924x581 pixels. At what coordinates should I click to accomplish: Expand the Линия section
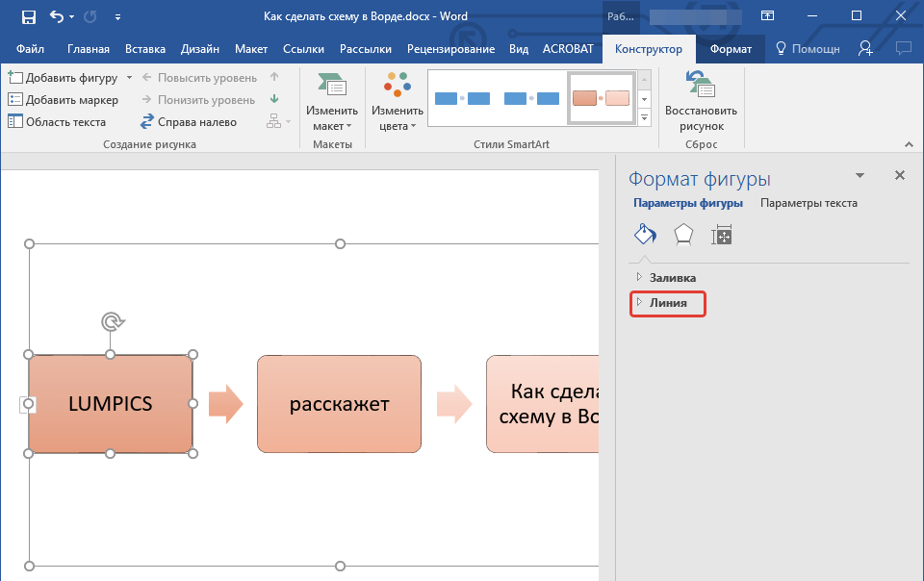pyautogui.click(x=668, y=303)
